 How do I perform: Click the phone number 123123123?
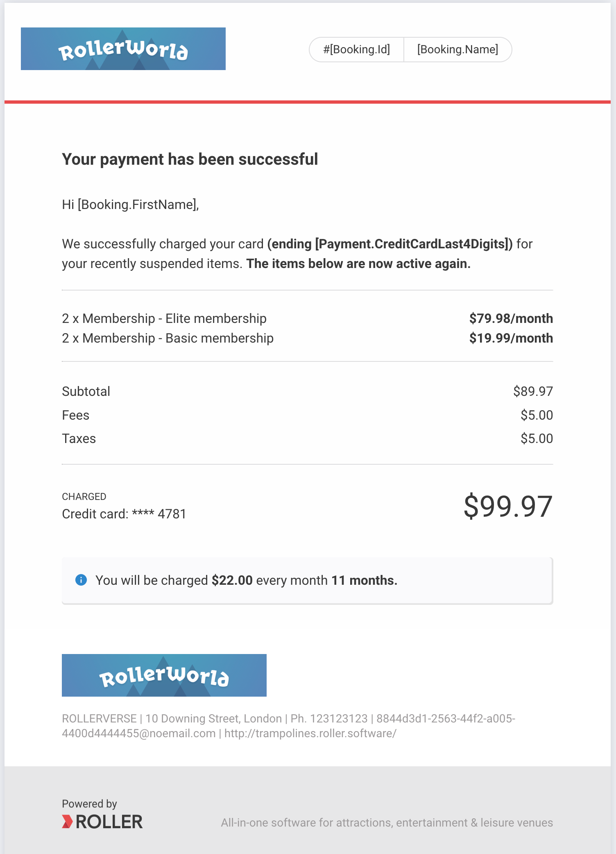(339, 718)
